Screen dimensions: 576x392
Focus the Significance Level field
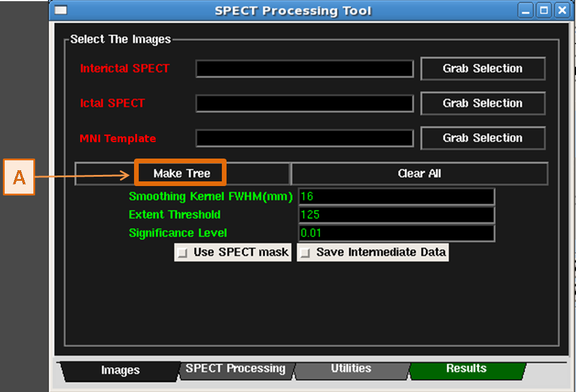[396, 233]
